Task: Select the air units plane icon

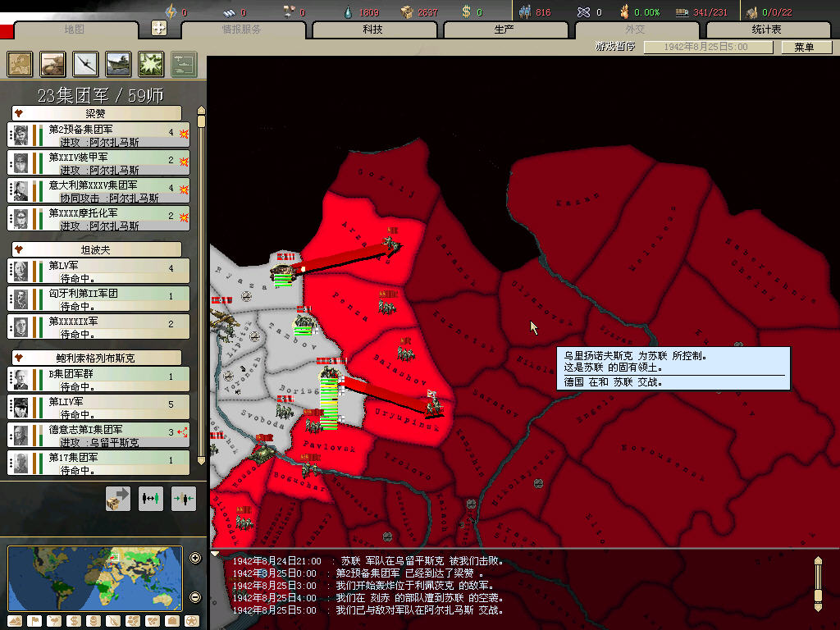Action: point(86,64)
